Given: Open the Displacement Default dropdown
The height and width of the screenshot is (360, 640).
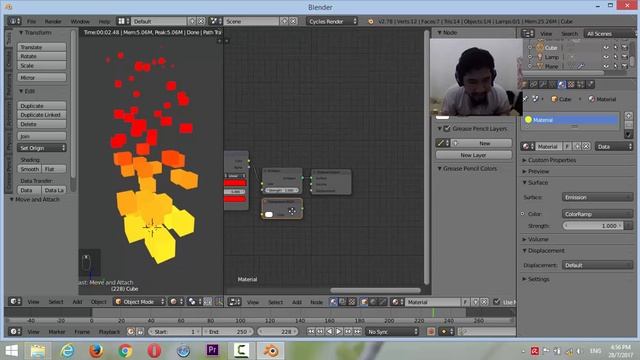Looking at the screenshot, I should click(598, 265).
